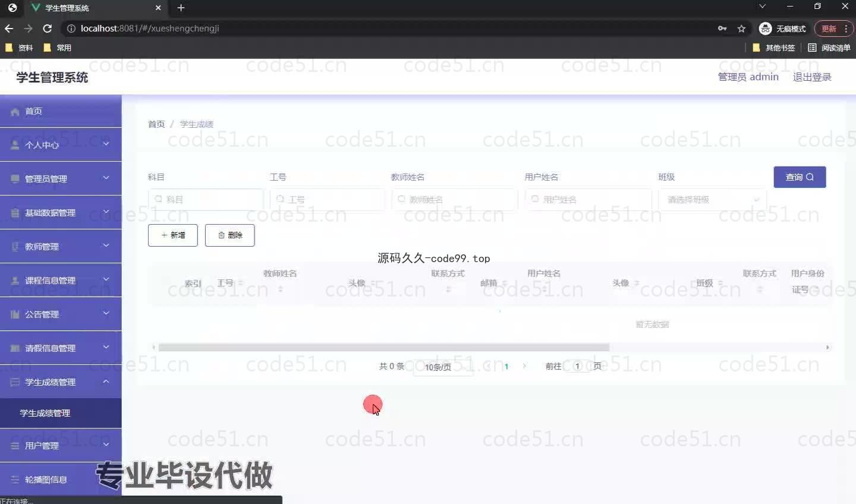The image size is (856, 504).
Task: Click the site info icon in address bar
Action: [x=71, y=29]
